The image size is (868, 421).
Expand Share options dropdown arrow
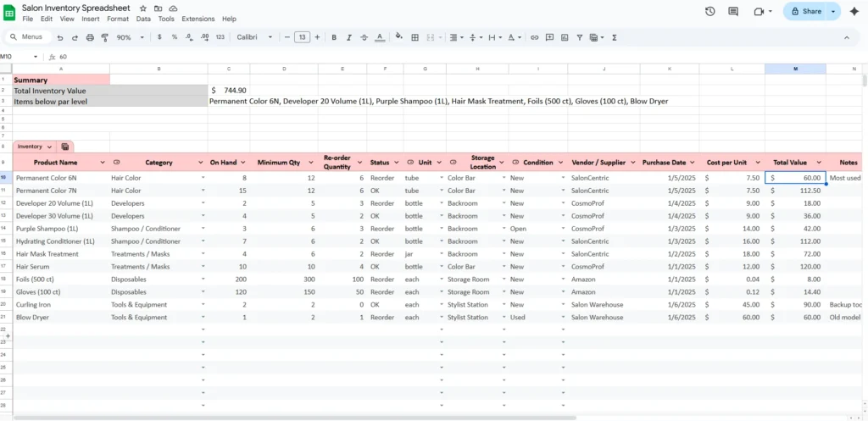tap(834, 11)
